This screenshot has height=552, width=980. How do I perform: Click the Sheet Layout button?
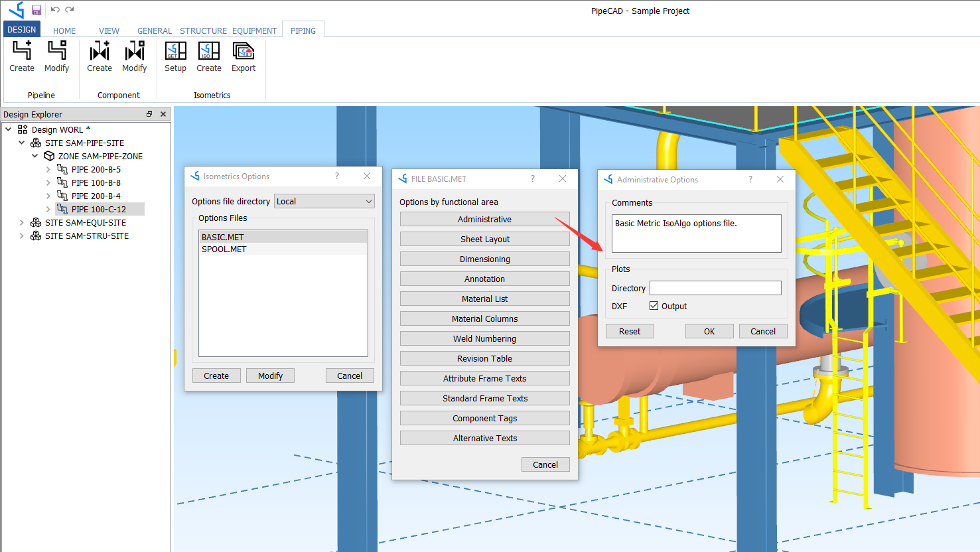click(x=485, y=239)
